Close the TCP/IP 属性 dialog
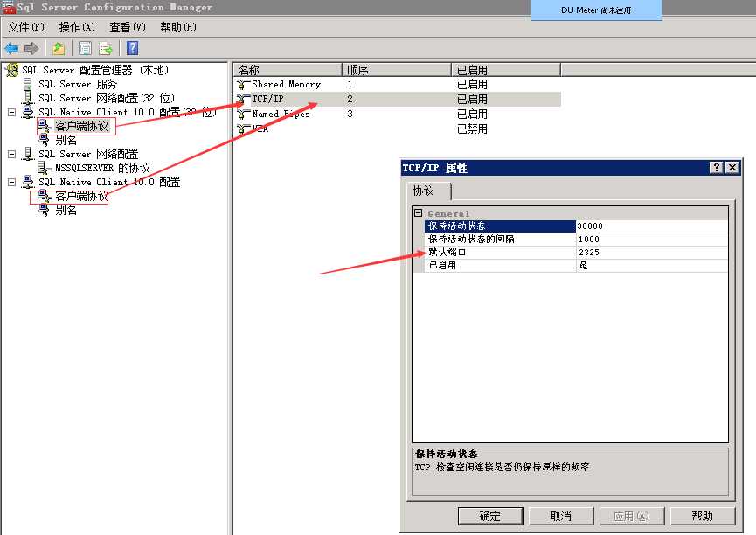The height and width of the screenshot is (535, 756). (732, 167)
